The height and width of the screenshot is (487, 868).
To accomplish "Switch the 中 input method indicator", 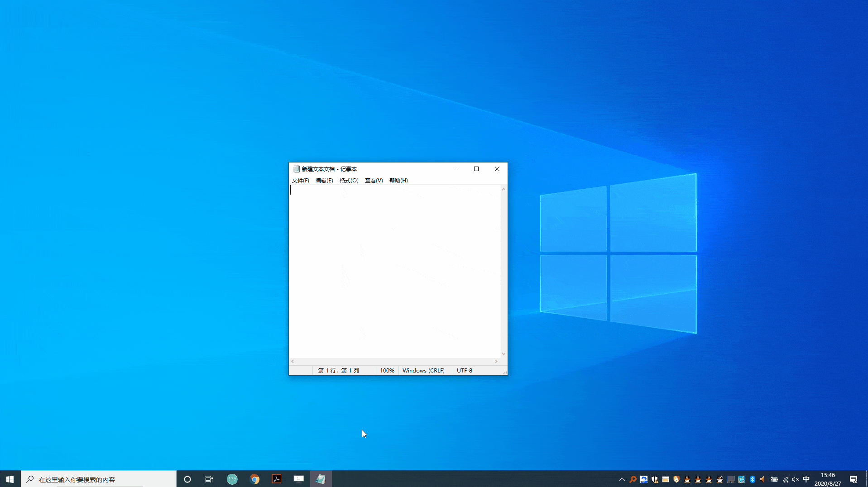I will [x=806, y=479].
